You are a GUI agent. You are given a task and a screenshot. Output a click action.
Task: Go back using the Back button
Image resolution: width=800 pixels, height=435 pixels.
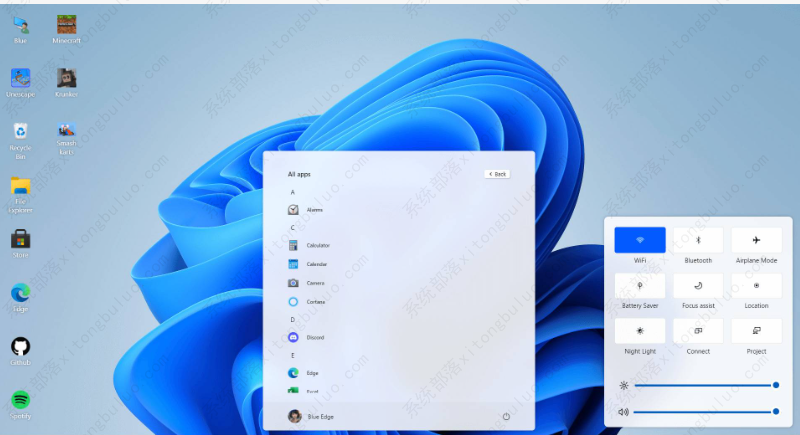497,174
